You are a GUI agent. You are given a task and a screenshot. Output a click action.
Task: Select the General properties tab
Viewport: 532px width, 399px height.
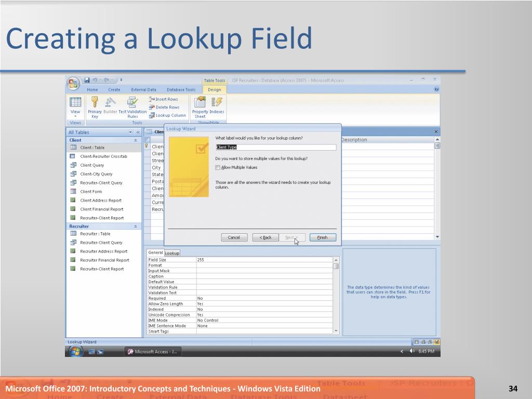155,252
